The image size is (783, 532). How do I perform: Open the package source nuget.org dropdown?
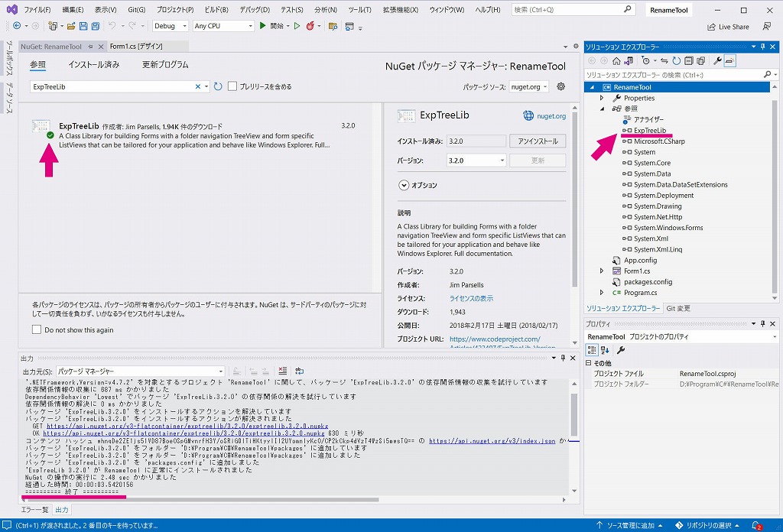coord(529,87)
